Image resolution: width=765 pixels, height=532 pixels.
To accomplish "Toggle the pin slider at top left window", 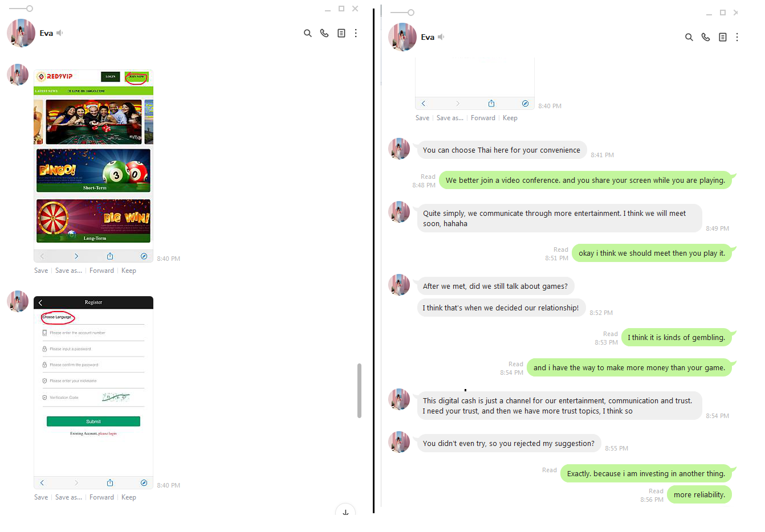I will [x=21, y=9].
